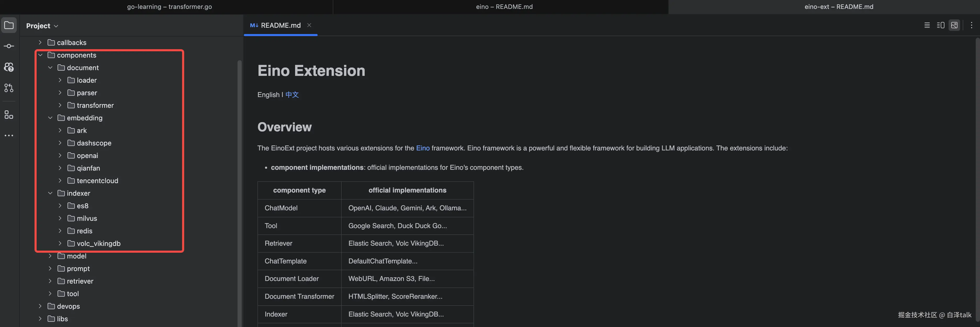The height and width of the screenshot is (327, 980).
Task: Open the Project tool window folder icon
Action: pyautogui.click(x=9, y=25)
